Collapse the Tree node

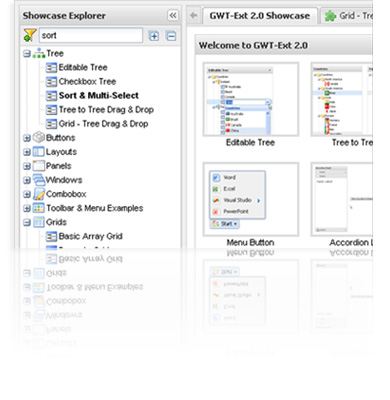click(x=27, y=53)
